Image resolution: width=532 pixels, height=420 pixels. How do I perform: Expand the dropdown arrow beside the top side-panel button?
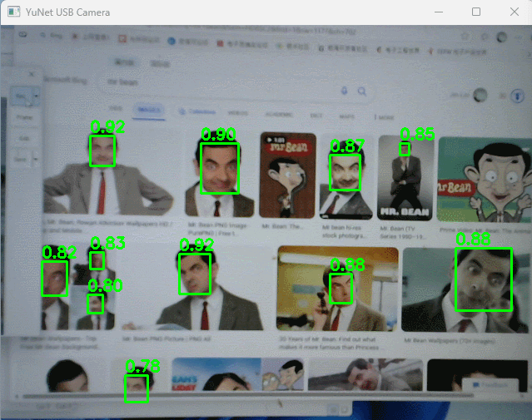pos(36,96)
